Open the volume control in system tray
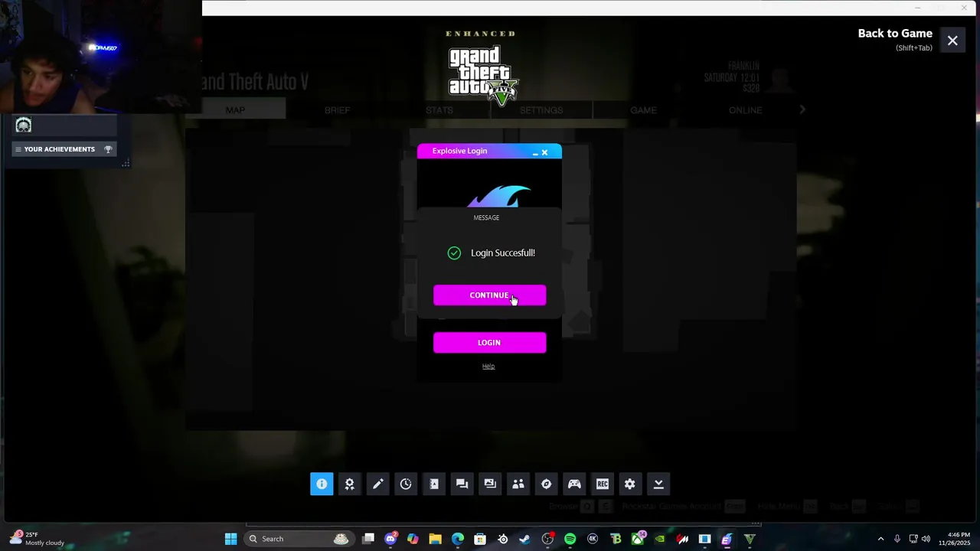 click(x=926, y=539)
